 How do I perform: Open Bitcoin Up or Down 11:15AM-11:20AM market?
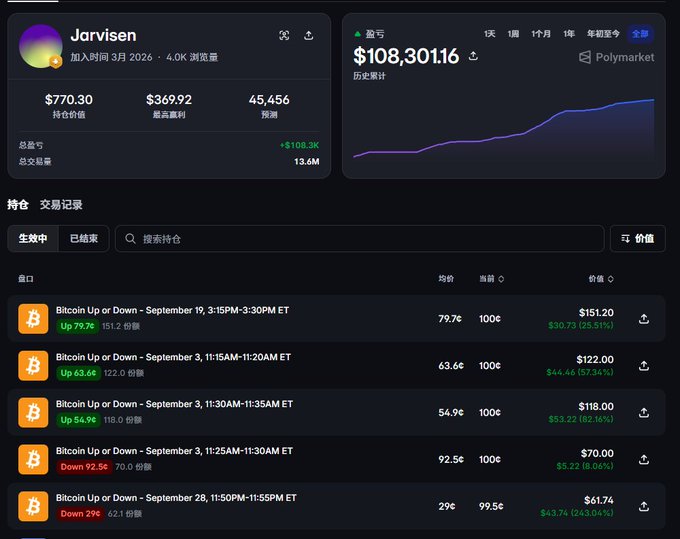point(173,357)
